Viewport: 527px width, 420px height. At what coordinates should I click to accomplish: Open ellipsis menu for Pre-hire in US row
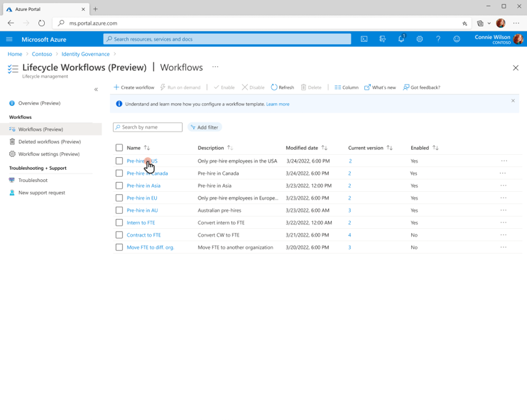pos(504,161)
